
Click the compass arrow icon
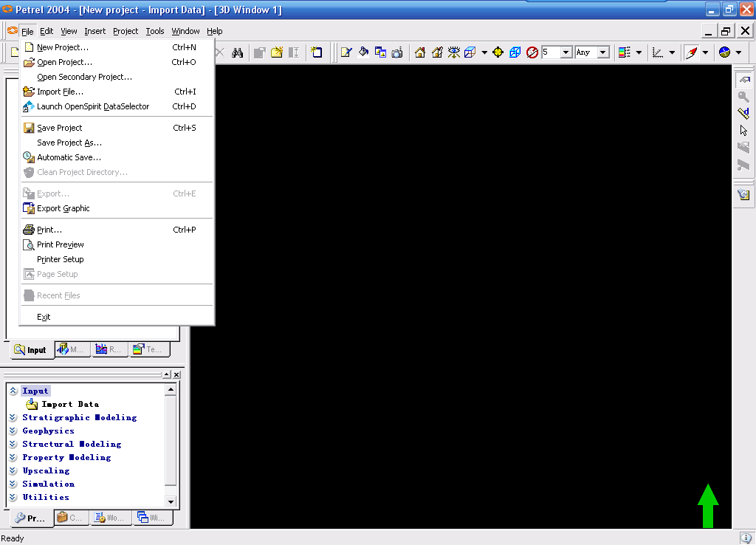(x=691, y=52)
